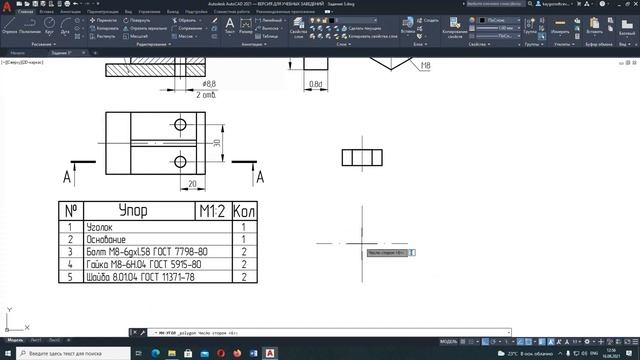Switch to the Модель layout tab
640x360 pixels.
pyautogui.click(x=15, y=340)
